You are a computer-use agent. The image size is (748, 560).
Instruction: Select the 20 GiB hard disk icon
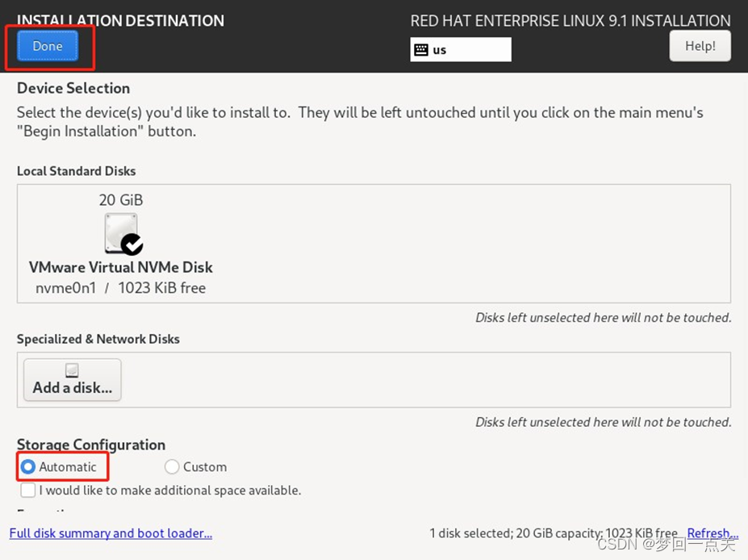[121, 232]
